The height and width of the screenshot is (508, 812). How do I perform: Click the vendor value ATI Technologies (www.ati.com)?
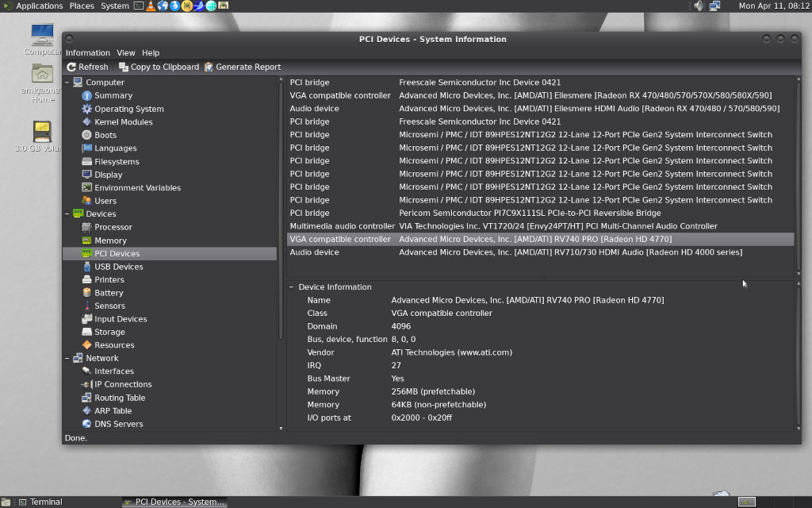coord(451,352)
